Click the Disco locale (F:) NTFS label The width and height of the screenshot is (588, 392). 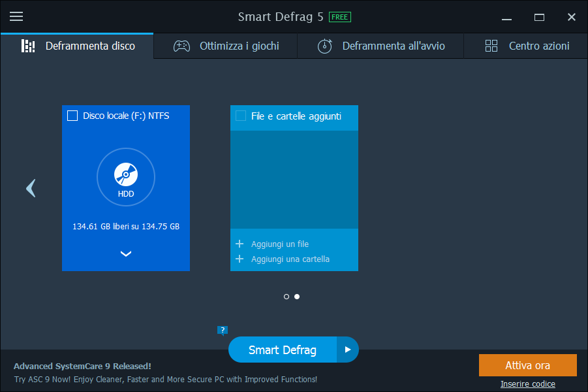(126, 116)
